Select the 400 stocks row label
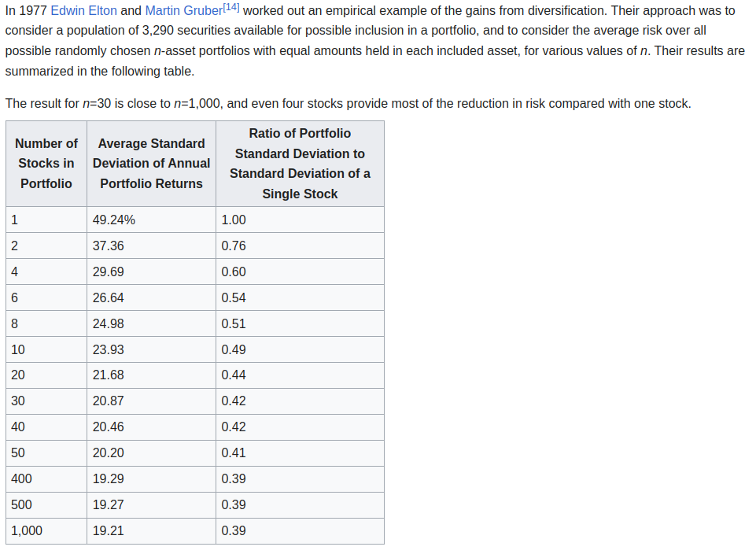The image size is (756, 554). click(22, 479)
